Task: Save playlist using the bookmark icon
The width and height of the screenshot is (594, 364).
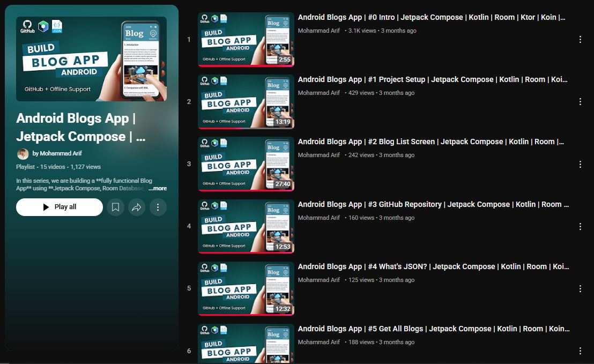Action: [x=116, y=207]
